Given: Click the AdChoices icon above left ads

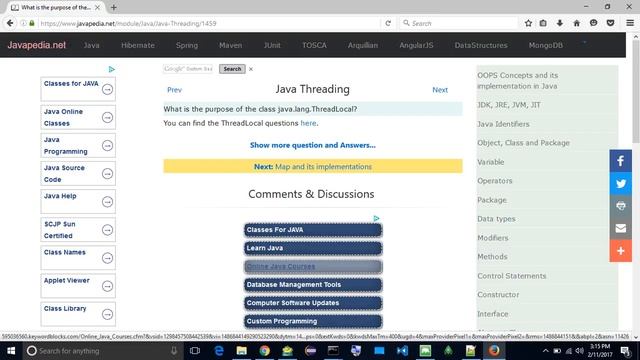Looking at the screenshot, I should pos(111,69).
